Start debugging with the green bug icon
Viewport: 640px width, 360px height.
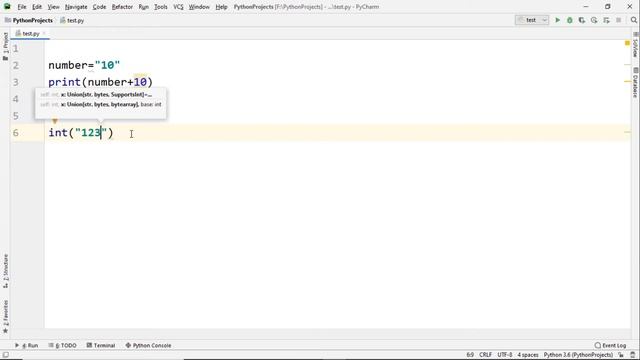pyautogui.click(x=569, y=20)
